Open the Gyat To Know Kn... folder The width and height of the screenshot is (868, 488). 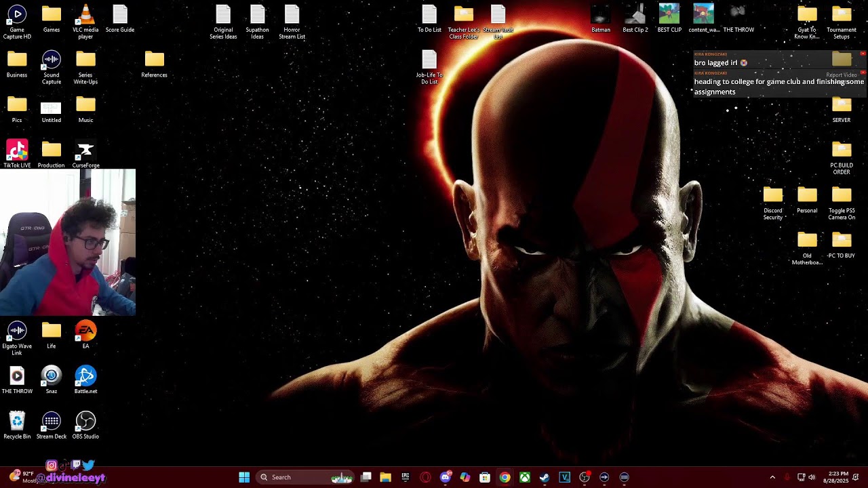coord(807,22)
